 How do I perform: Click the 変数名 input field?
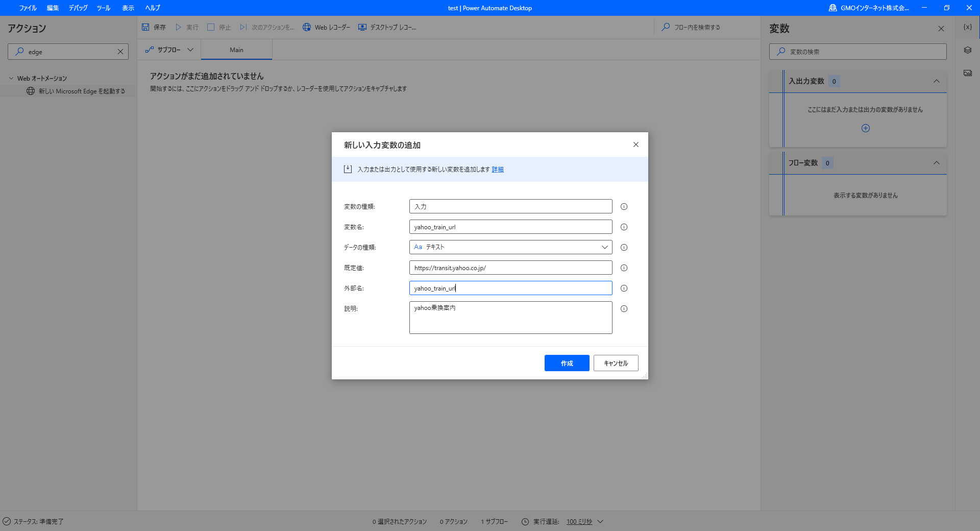tap(511, 227)
